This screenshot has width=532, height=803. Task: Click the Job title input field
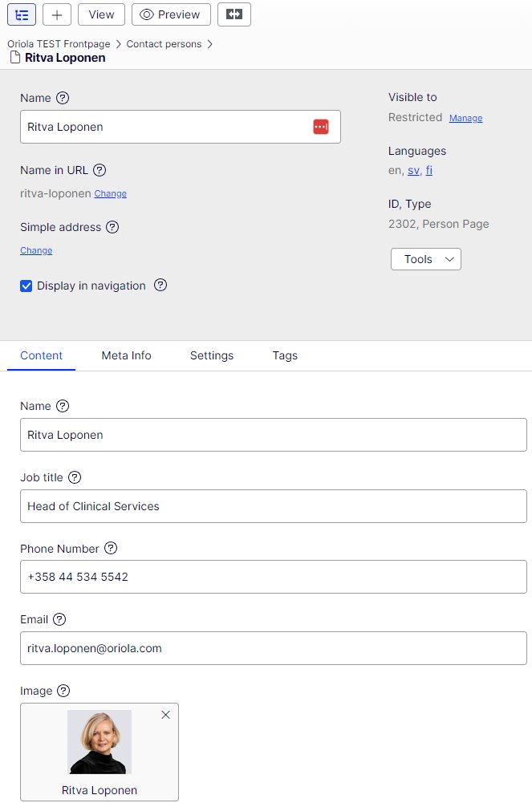click(274, 506)
